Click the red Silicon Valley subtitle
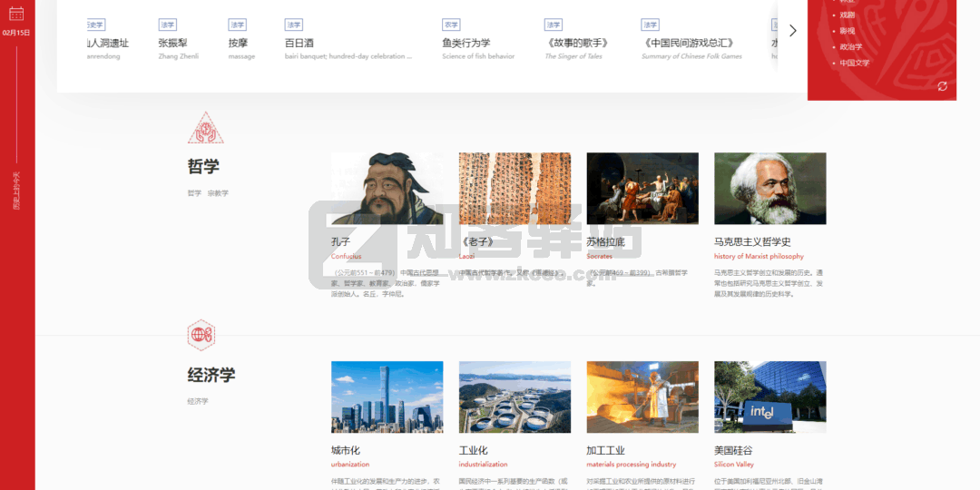This screenshot has height=490, width=980. [734, 465]
